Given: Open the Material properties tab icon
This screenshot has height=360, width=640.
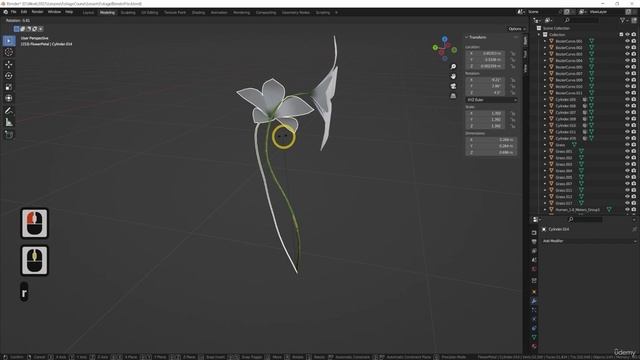Looking at the screenshot, I should pos(534,347).
